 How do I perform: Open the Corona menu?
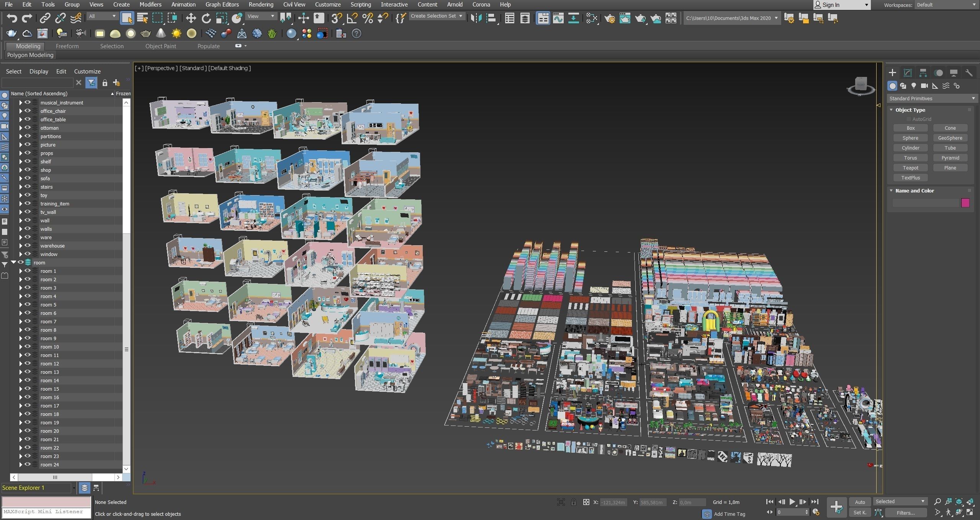[x=481, y=5]
